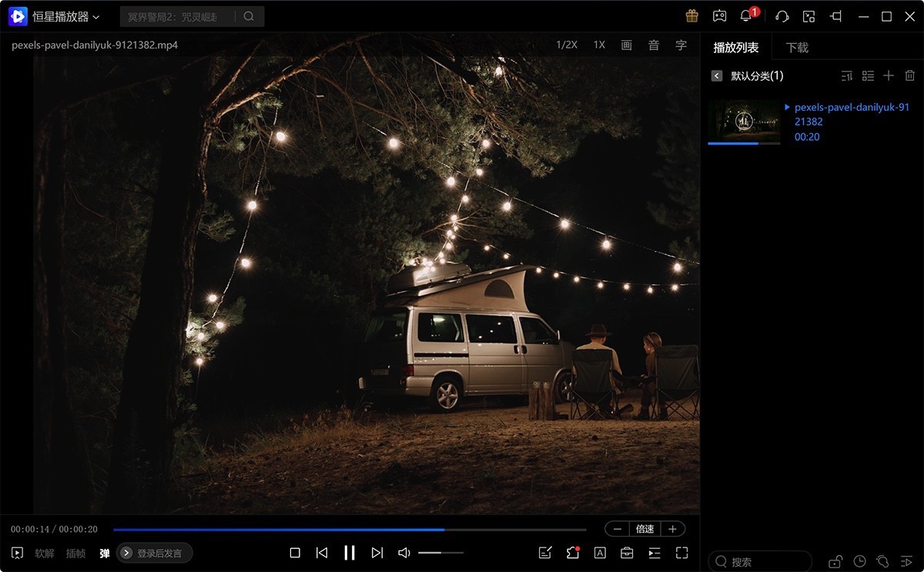Collapse the 默认分类 category arrow
The height and width of the screenshot is (572, 924).
[717, 75]
